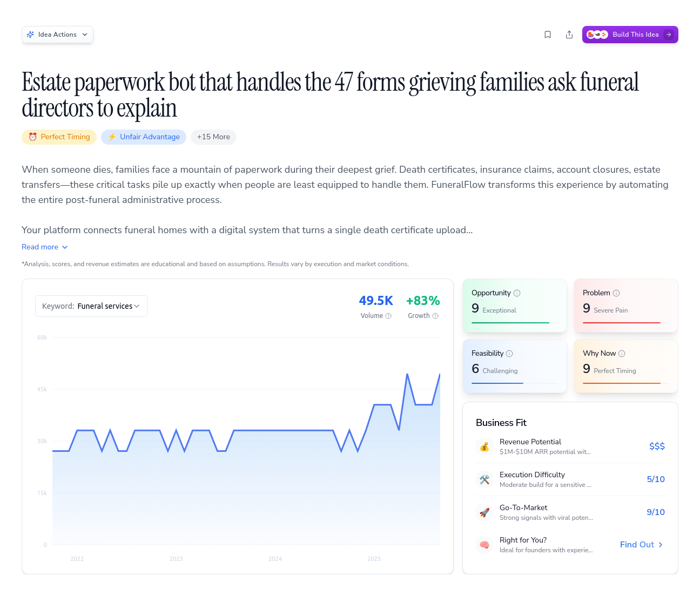Click the Volume help icon
700x596 pixels.
388,316
